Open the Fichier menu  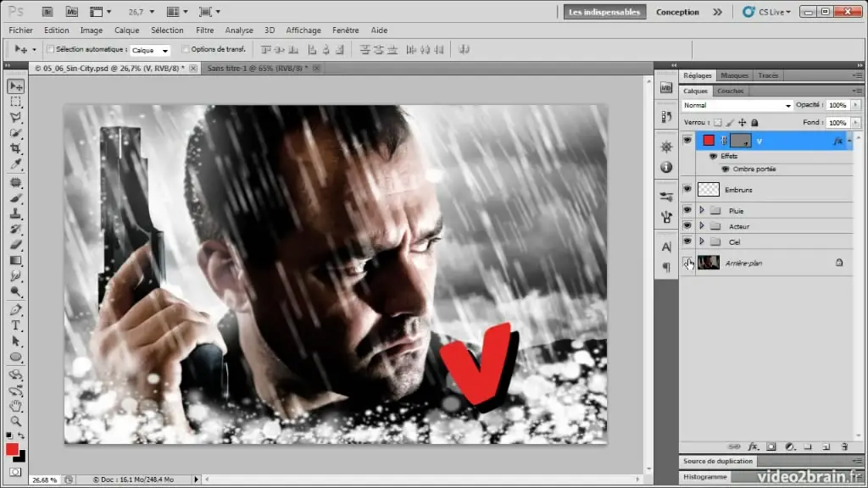click(20, 30)
